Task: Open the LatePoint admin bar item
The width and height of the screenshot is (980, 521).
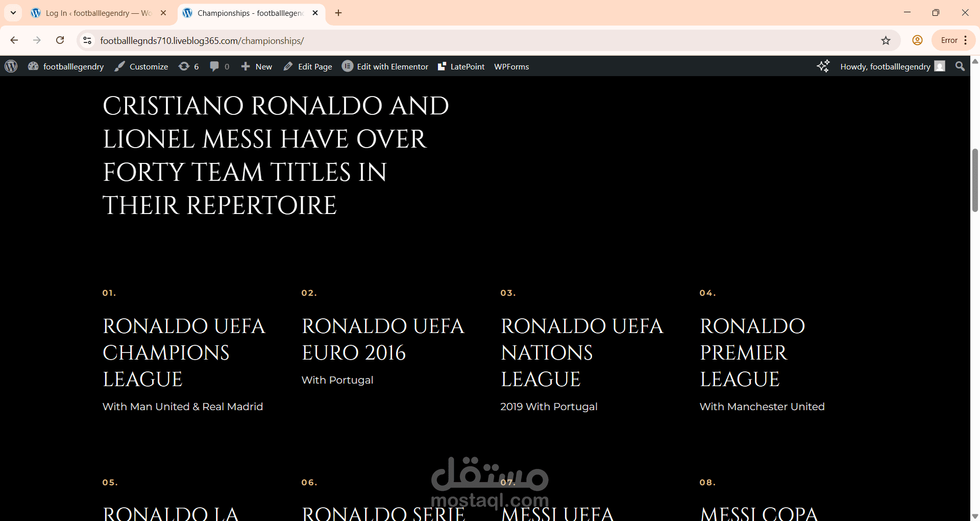Action: click(x=461, y=66)
